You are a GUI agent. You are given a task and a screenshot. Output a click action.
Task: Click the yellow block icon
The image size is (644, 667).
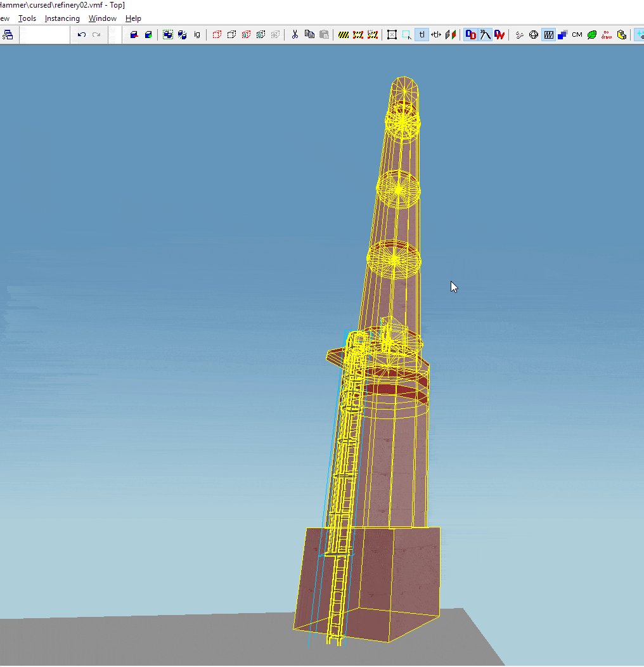pos(621,34)
